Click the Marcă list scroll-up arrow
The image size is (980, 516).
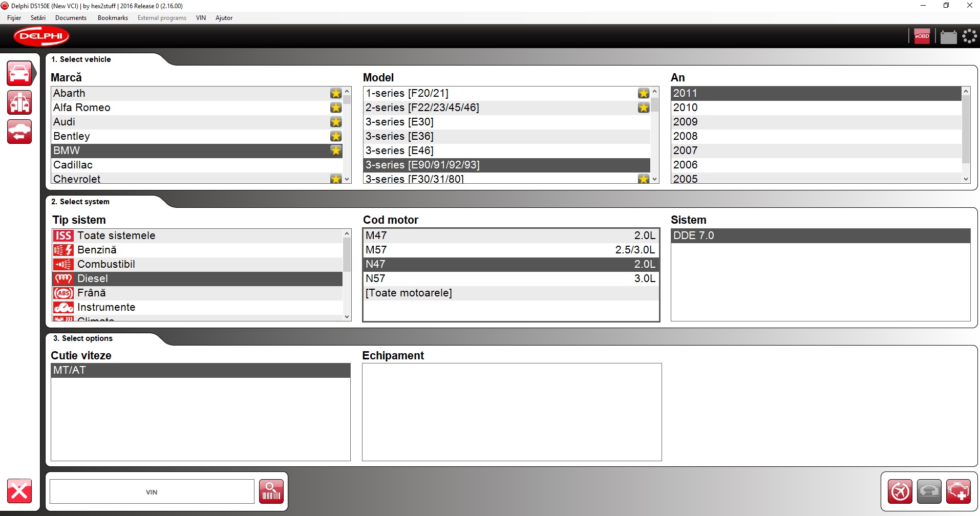pos(347,91)
